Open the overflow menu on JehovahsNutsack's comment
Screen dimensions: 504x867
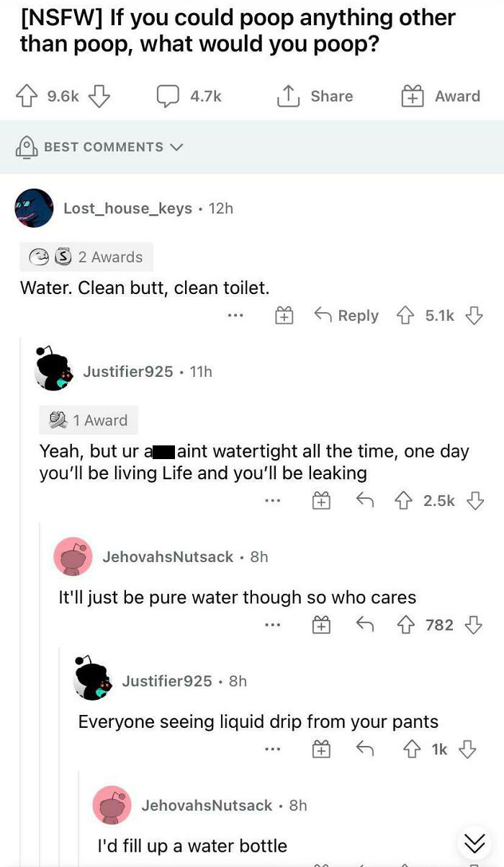tap(272, 624)
